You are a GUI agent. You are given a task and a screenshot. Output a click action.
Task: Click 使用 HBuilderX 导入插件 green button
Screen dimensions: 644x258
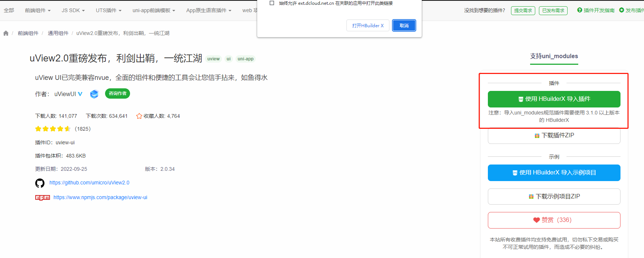(554, 99)
